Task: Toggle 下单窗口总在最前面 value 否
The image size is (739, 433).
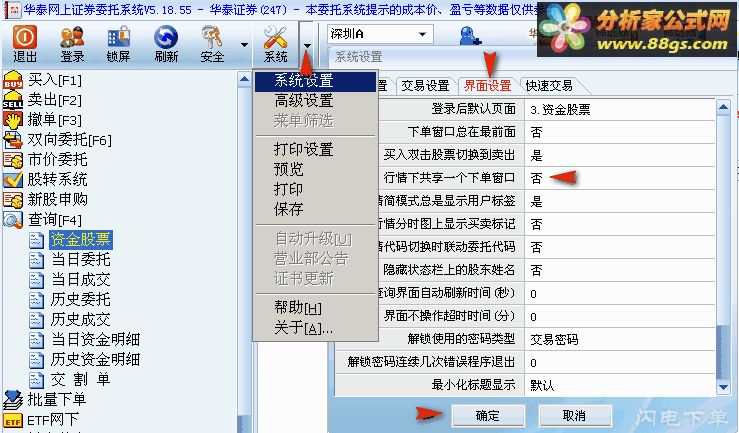Action: tap(620, 132)
